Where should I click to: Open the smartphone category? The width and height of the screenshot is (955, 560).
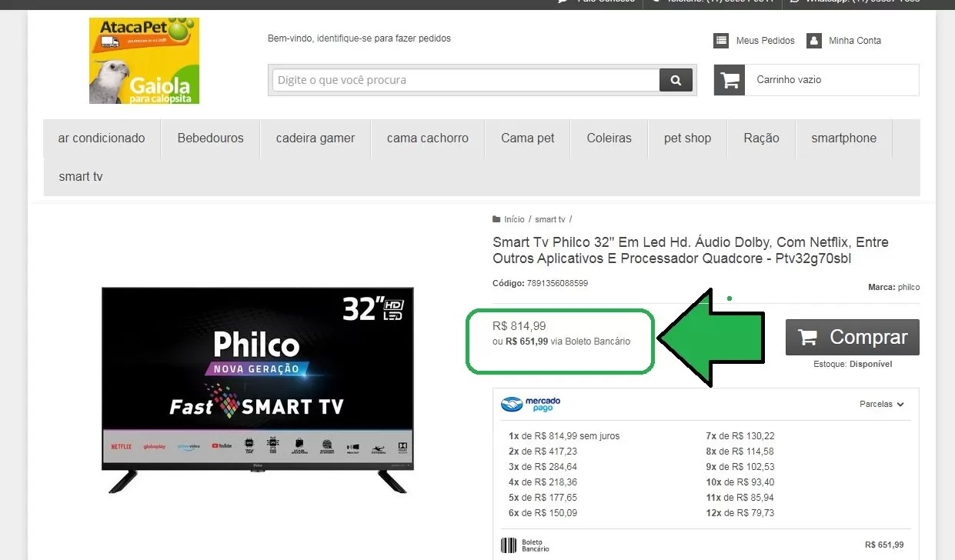[844, 138]
